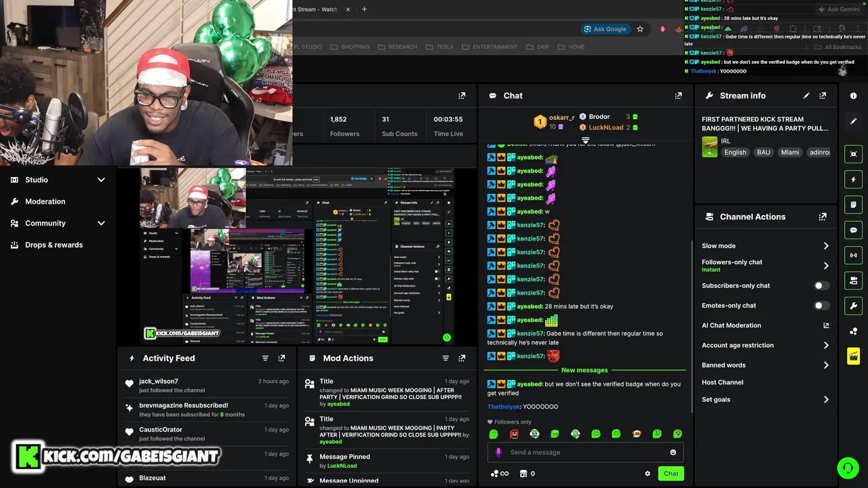
Task: Open the SHOPPING bookmarks folder
Action: point(349,47)
